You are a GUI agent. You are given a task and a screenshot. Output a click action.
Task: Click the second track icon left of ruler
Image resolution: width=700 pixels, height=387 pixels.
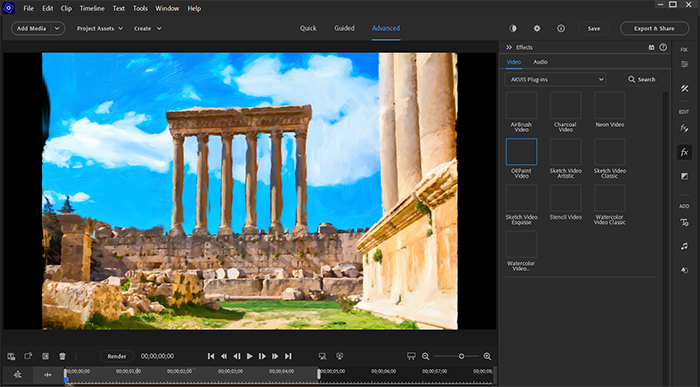[x=48, y=375]
